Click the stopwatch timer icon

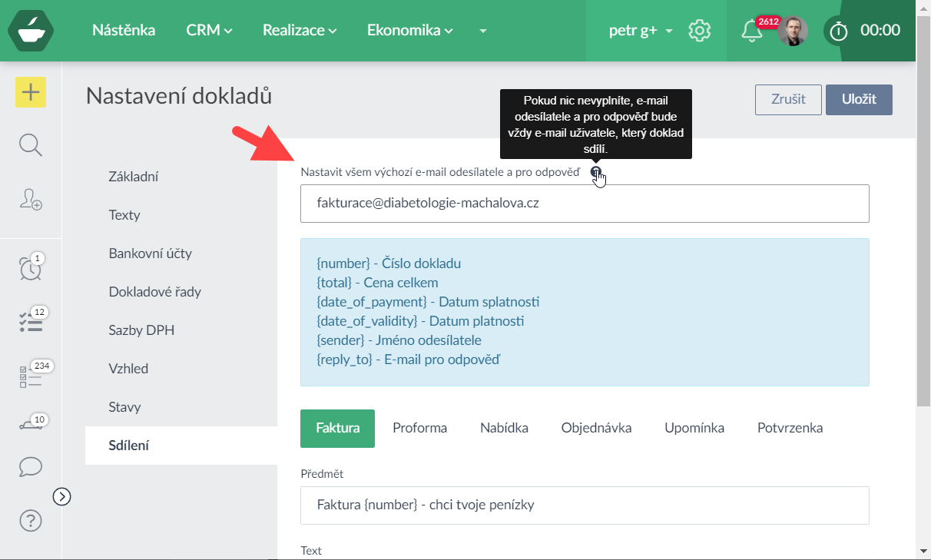click(x=839, y=31)
